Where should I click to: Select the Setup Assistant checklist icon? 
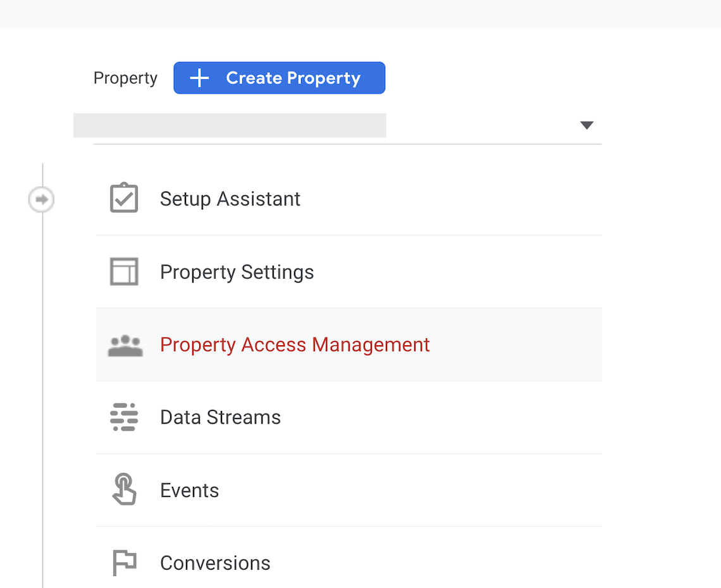(x=124, y=198)
